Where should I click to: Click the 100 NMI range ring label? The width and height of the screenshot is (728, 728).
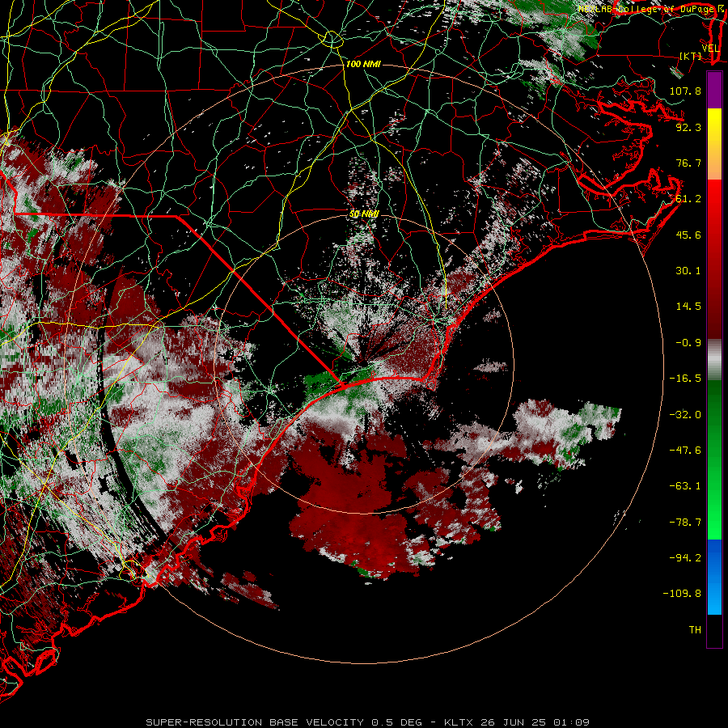coord(363,64)
